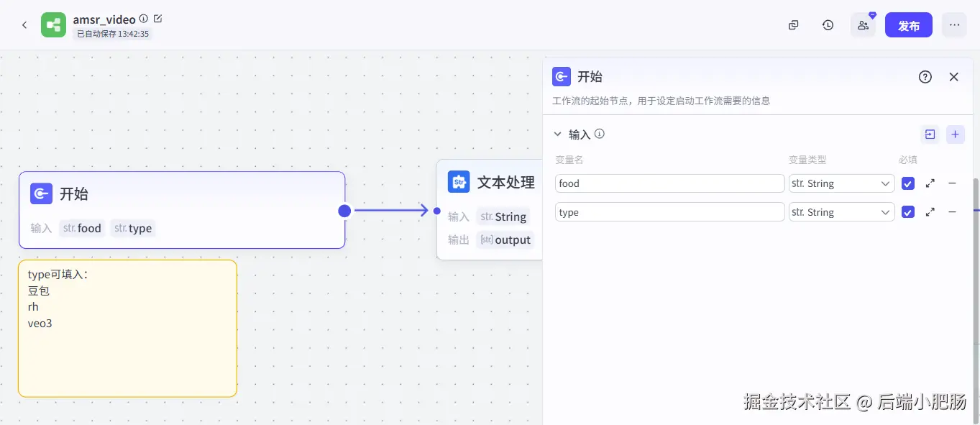Image resolution: width=980 pixels, height=425 pixels.
Task: Click the 文本处理 node Str icon
Action: [x=459, y=182]
